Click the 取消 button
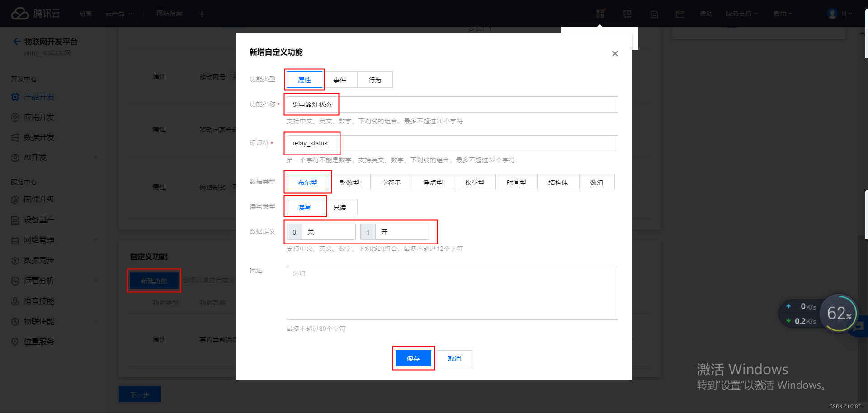This screenshot has height=413, width=868. pos(454,359)
